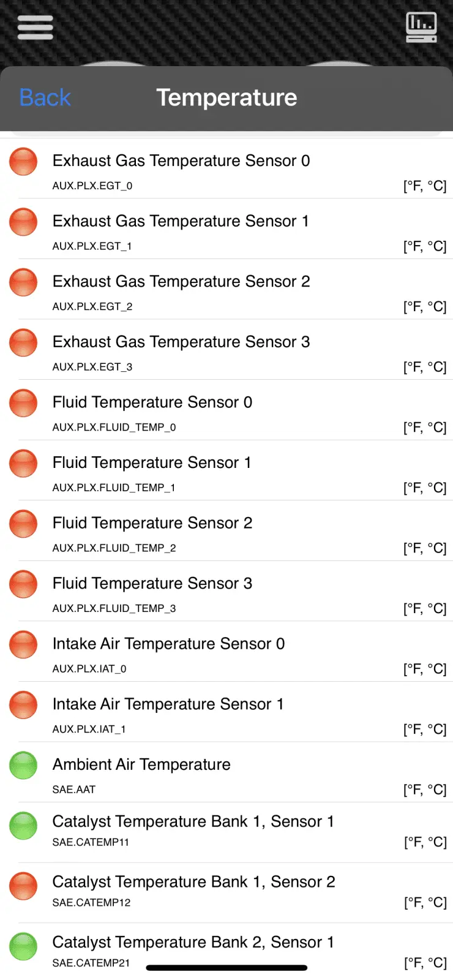
Task: Click the AUX.PLX.EGT_0 identifier text
Action: tap(92, 186)
